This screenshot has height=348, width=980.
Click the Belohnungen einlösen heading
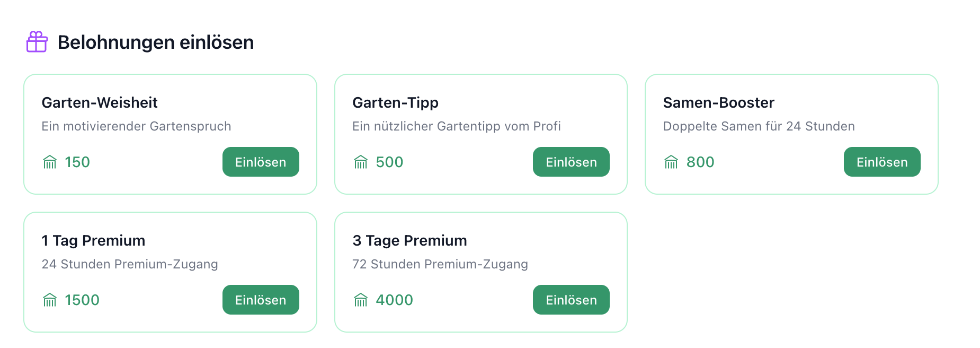(x=156, y=42)
